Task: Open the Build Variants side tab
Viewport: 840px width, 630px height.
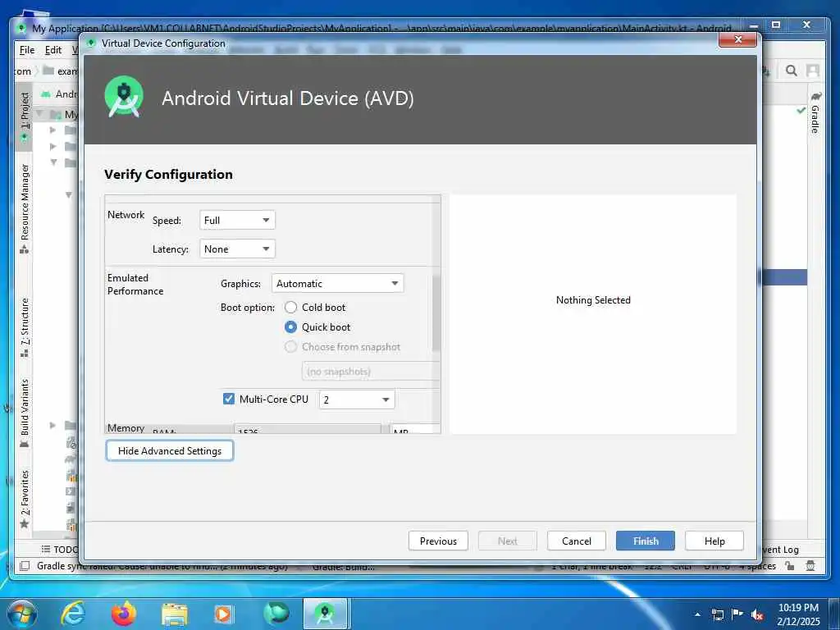Action: coord(24,413)
